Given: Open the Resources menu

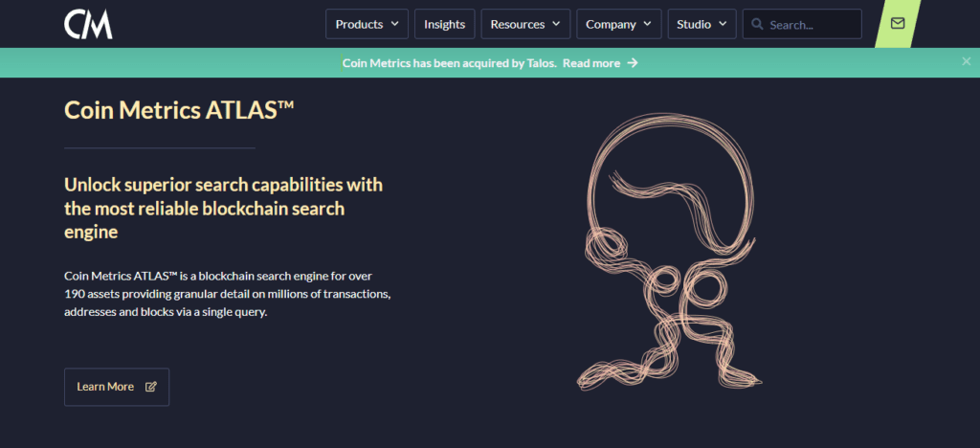Looking at the screenshot, I should (517, 24).
